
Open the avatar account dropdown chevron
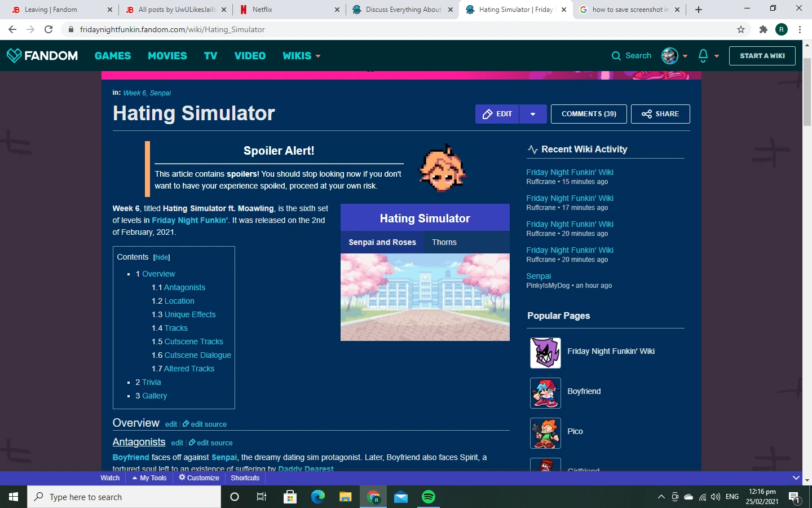[x=685, y=56]
